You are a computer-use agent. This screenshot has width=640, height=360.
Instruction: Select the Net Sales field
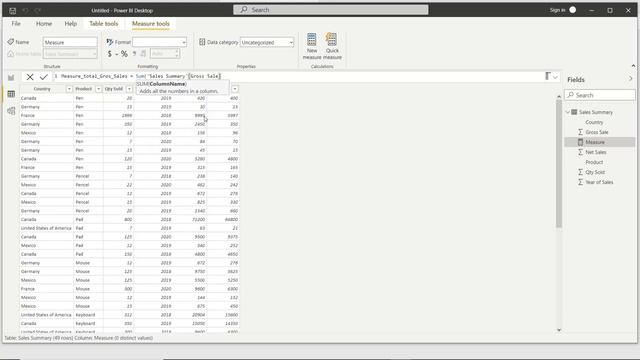coord(596,152)
